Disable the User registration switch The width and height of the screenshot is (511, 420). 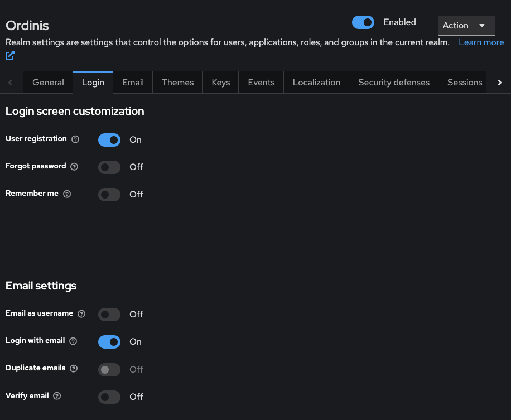pyautogui.click(x=109, y=139)
